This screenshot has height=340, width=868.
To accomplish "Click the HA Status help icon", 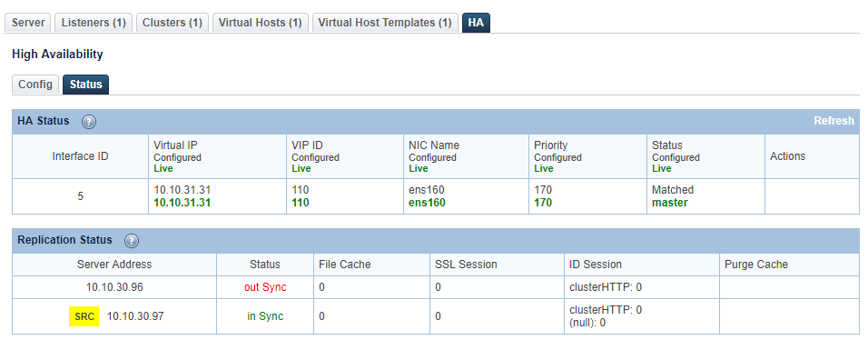I will coord(89,122).
